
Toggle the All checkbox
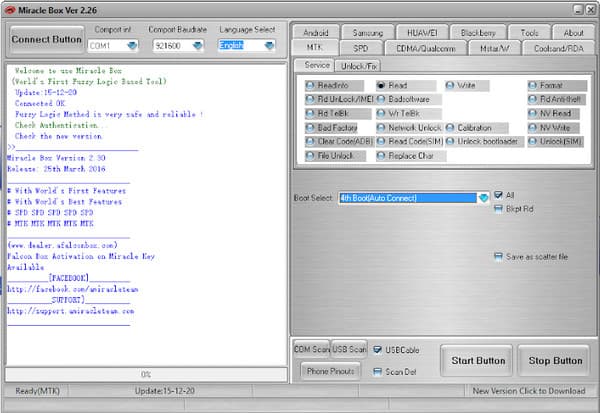click(498, 195)
